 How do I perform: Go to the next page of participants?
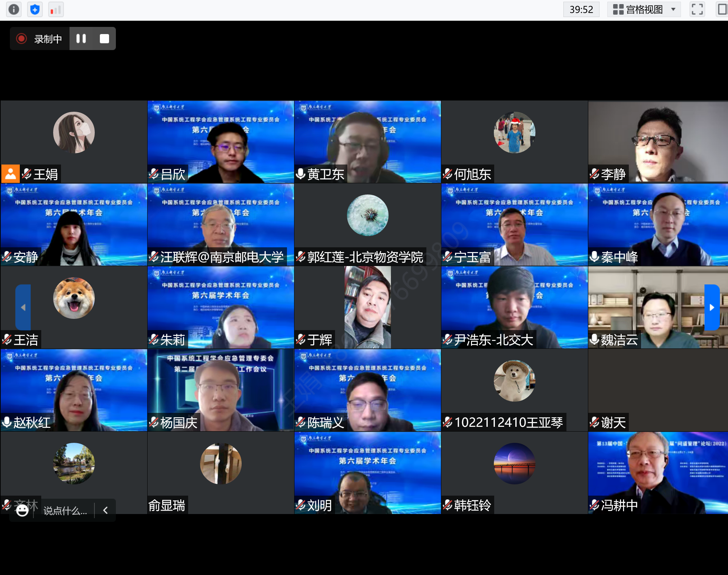[x=712, y=307]
